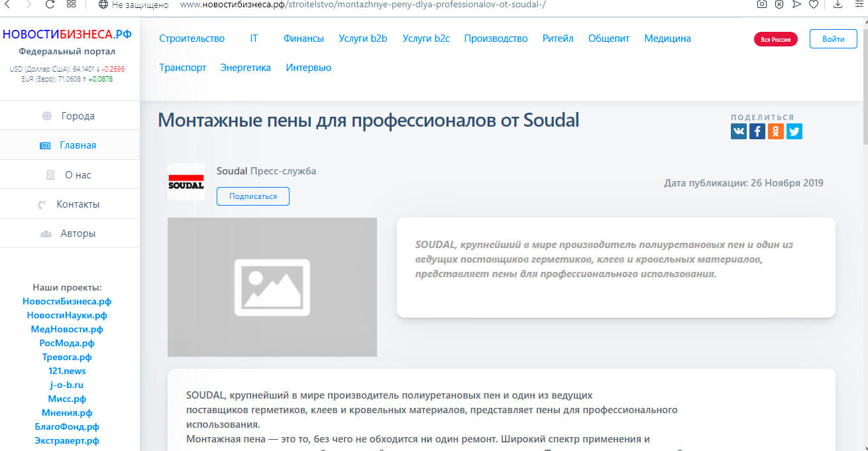Open the Ритейл category

pos(558,38)
